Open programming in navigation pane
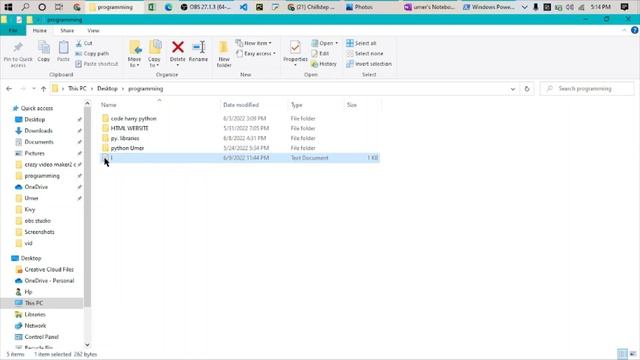 click(x=42, y=176)
